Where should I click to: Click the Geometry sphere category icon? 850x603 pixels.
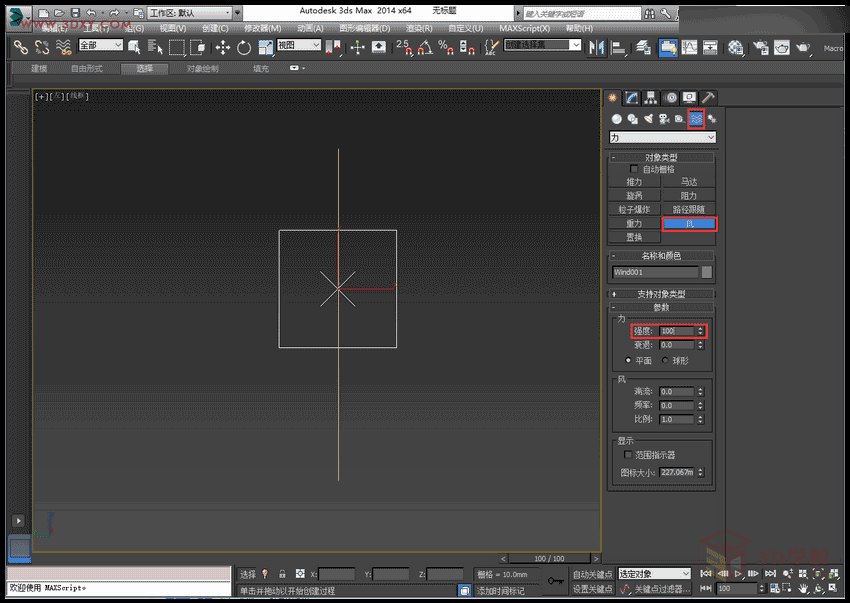[x=617, y=119]
